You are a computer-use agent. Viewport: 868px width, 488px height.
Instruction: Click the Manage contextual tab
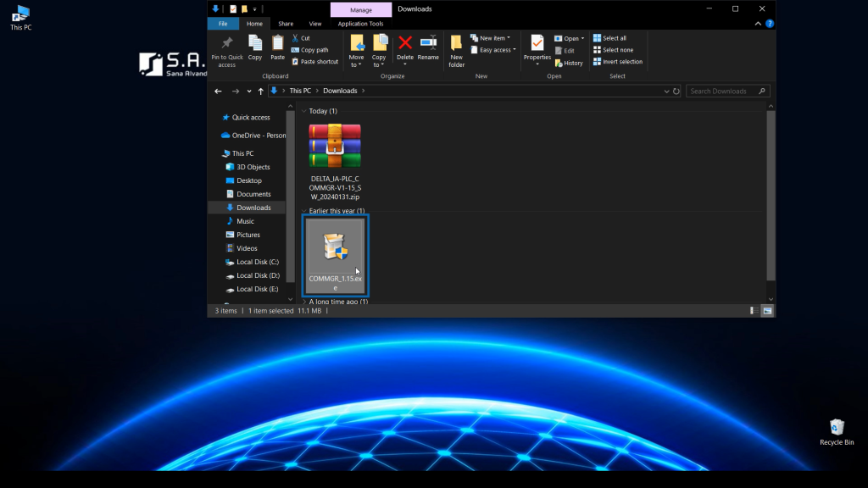click(x=361, y=9)
